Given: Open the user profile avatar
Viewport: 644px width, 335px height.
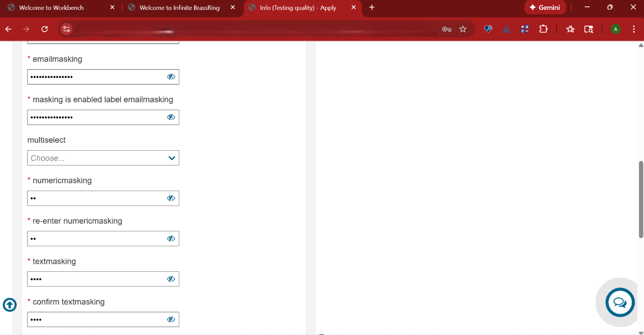Looking at the screenshot, I should click(615, 29).
